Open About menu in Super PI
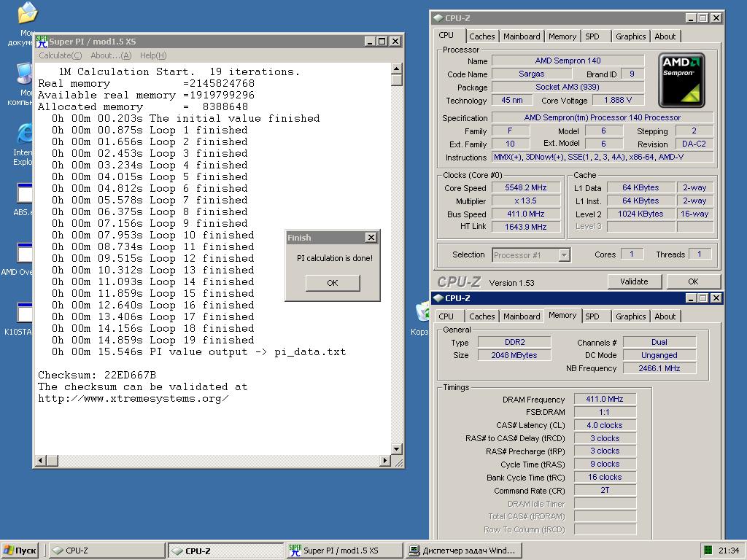This screenshot has height=560, width=747. coord(111,55)
